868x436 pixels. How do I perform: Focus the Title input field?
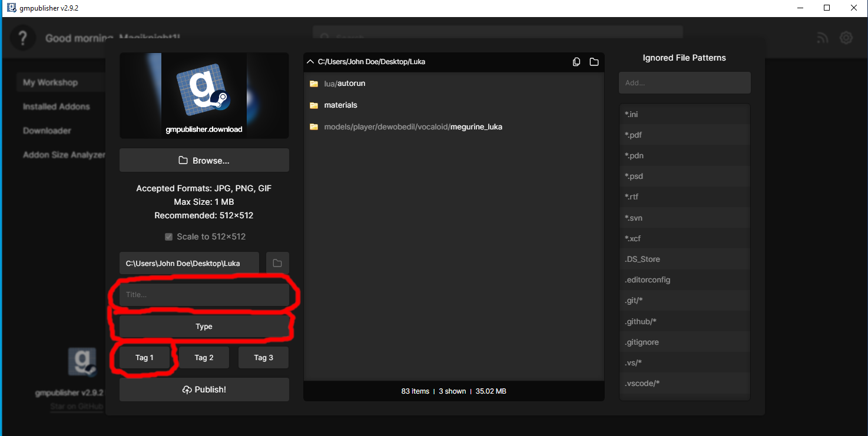pos(204,295)
